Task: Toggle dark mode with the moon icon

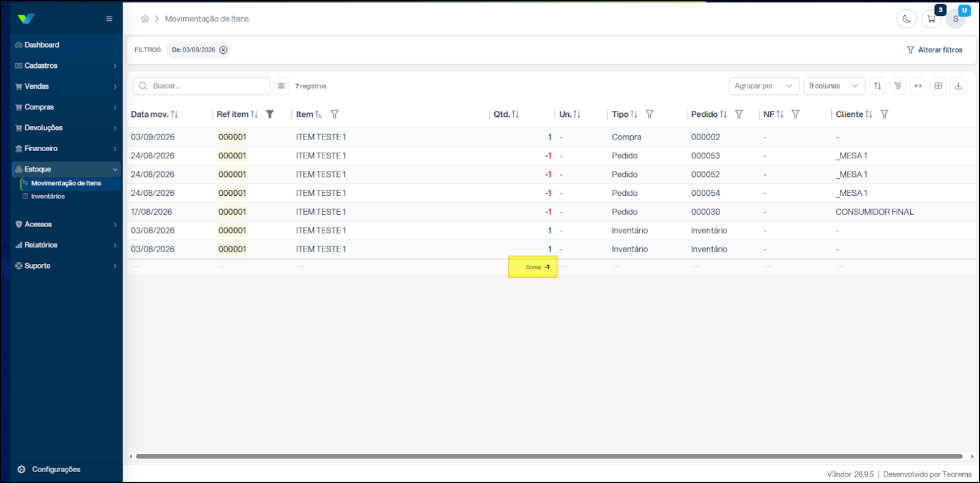Action: click(907, 19)
